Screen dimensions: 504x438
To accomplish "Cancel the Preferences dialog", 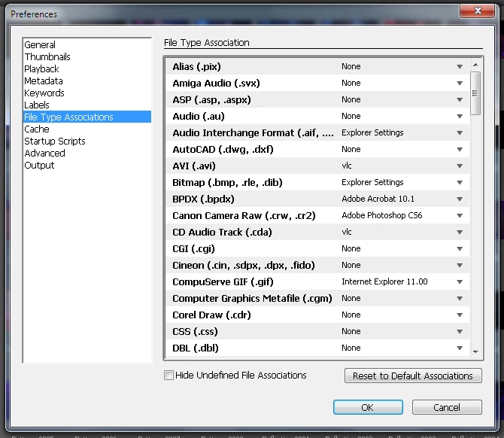I will tap(447, 407).
